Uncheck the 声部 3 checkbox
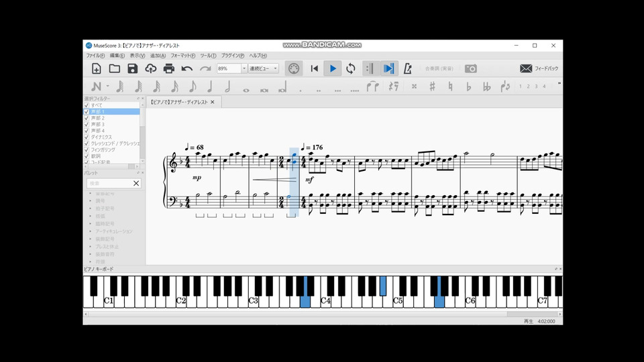644x362 pixels. click(x=87, y=125)
